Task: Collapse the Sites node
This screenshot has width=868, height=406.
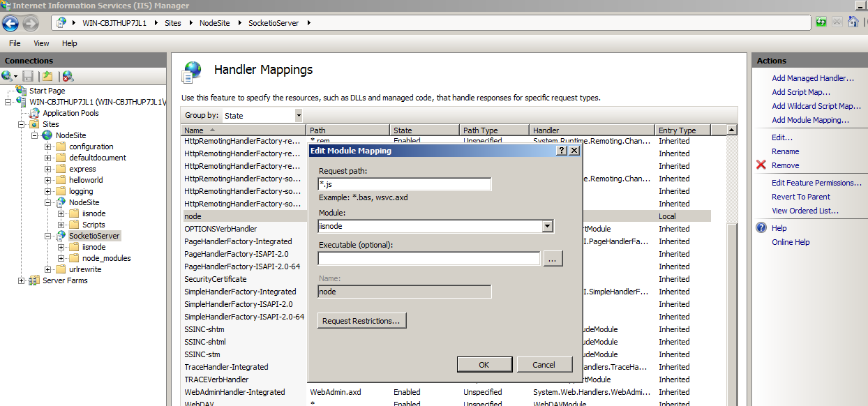Action: point(21,124)
